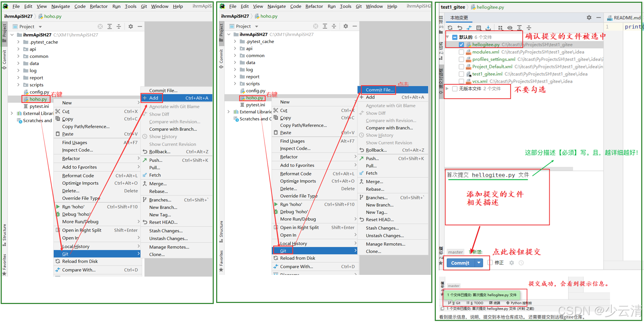Click Git tool button in bottom status bar

pyautogui.click(x=455, y=303)
